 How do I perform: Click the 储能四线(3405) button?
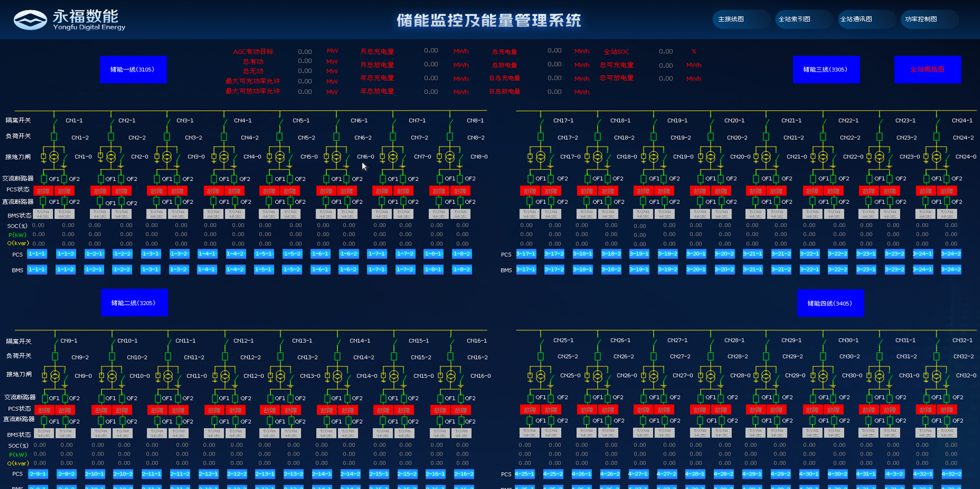tap(830, 303)
